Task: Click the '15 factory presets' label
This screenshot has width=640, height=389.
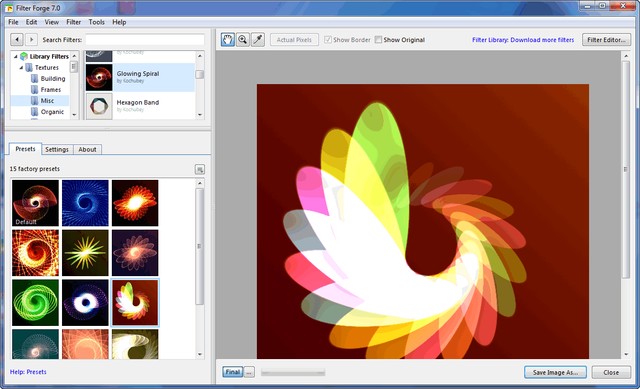Action: 35,169
